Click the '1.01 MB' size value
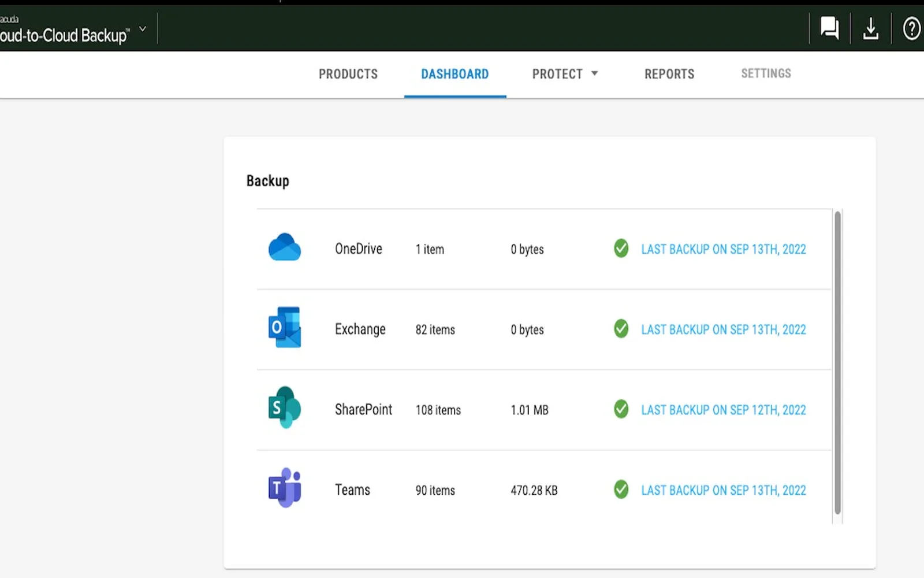The height and width of the screenshot is (578, 924). (x=530, y=410)
